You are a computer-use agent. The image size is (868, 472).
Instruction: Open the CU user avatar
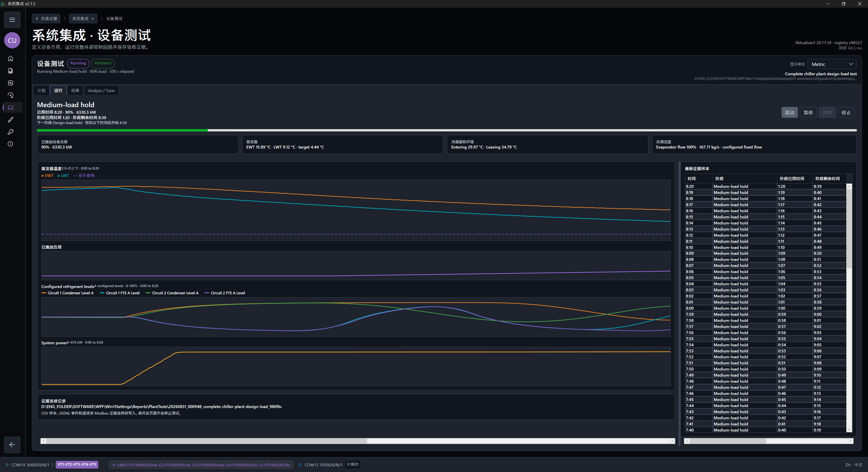click(12, 40)
